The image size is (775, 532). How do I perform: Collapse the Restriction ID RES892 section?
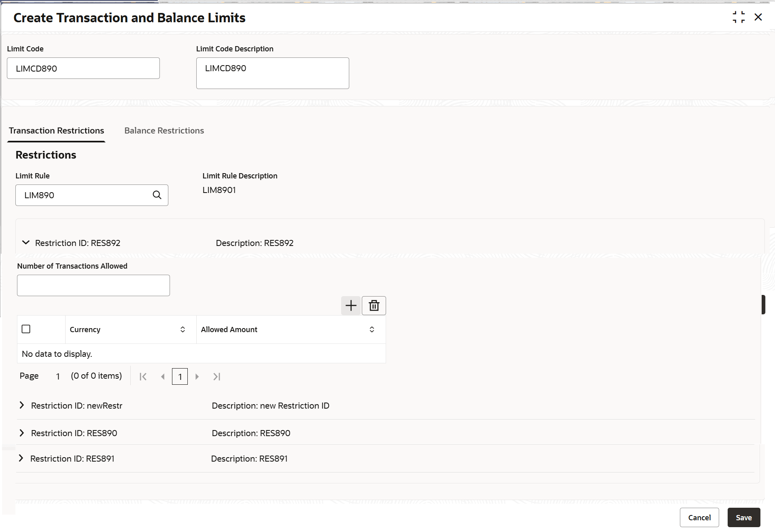tap(26, 243)
